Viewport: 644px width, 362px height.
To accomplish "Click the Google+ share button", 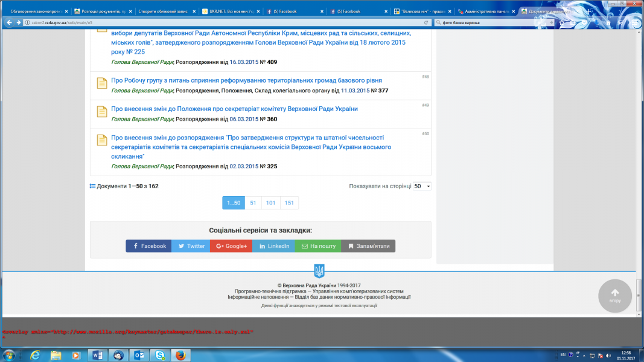I will pyautogui.click(x=231, y=246).
